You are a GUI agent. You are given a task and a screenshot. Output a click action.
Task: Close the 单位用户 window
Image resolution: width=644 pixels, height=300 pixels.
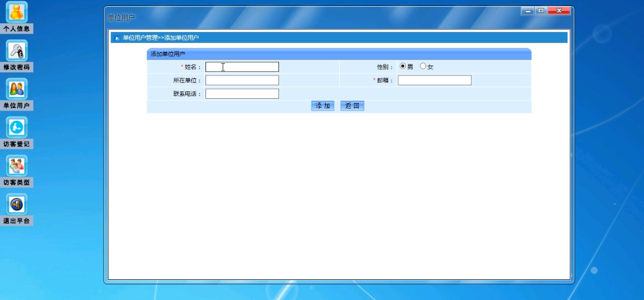pos(559,11)
